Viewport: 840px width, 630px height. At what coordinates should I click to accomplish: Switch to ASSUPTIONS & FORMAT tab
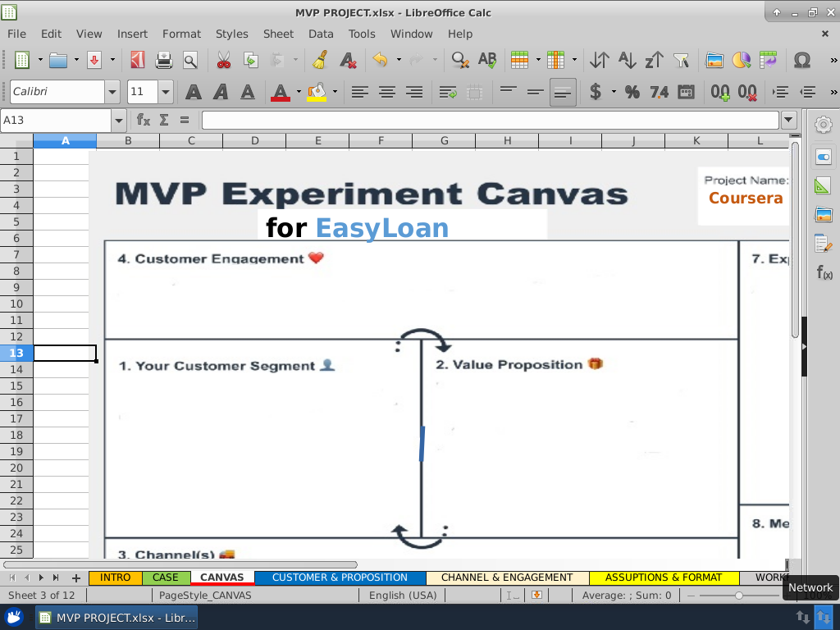[x=663, y=577]
